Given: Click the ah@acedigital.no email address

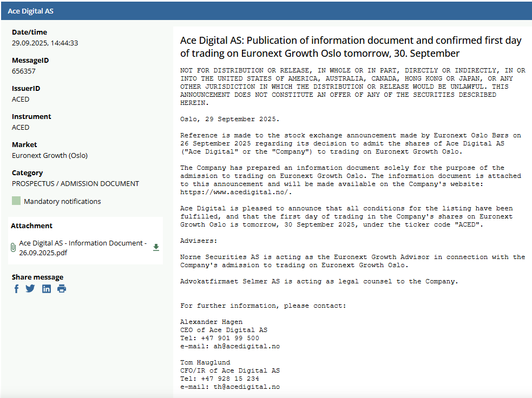Looking at the screenshot, I should (x=247, y=346).
